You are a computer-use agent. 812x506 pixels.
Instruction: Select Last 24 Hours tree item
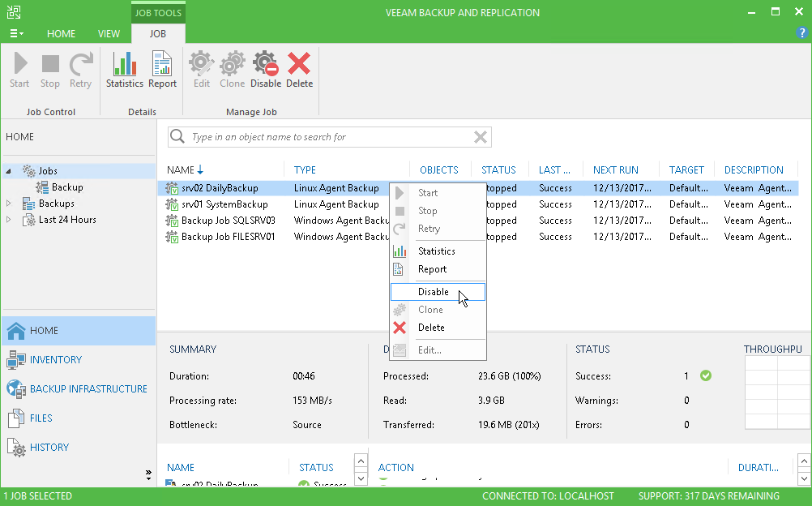(67, 220)
